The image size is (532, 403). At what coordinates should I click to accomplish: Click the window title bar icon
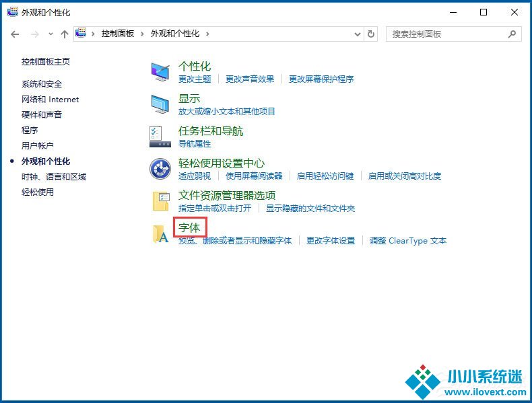[13, 12]
